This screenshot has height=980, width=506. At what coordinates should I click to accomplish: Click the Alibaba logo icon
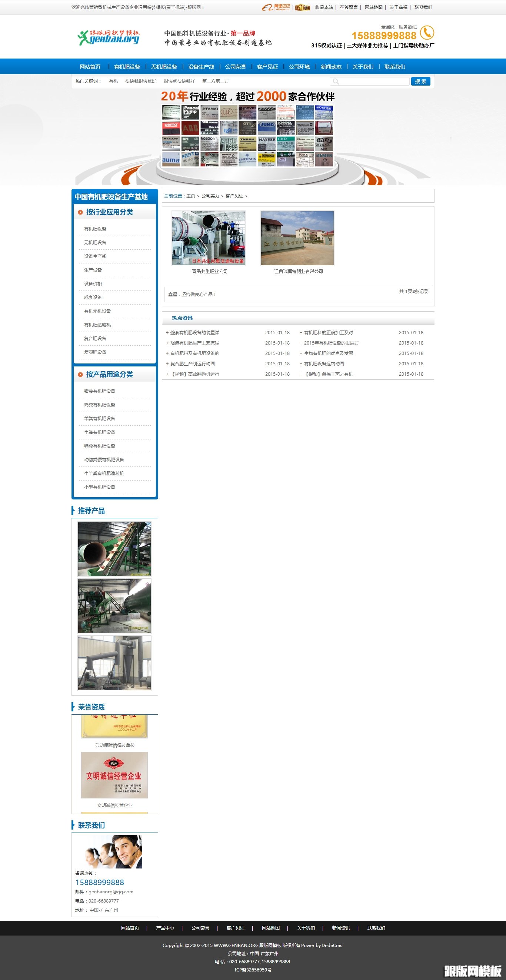(276, 7)
